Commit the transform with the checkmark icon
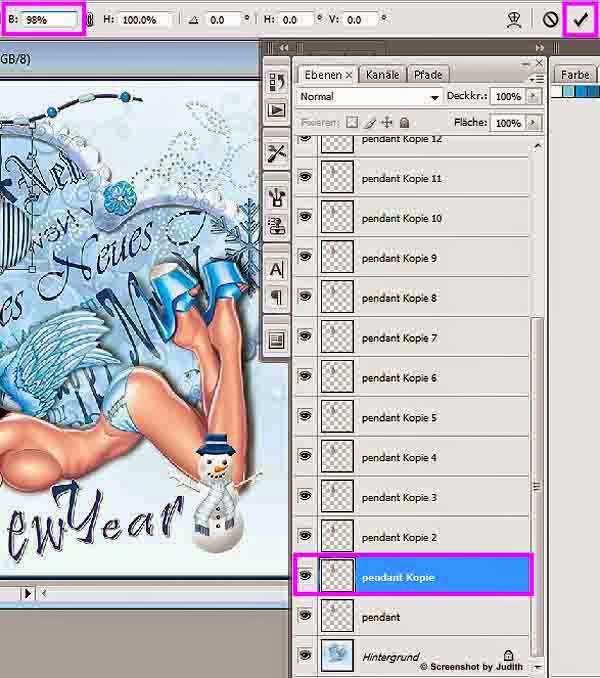 pos(581,19)
